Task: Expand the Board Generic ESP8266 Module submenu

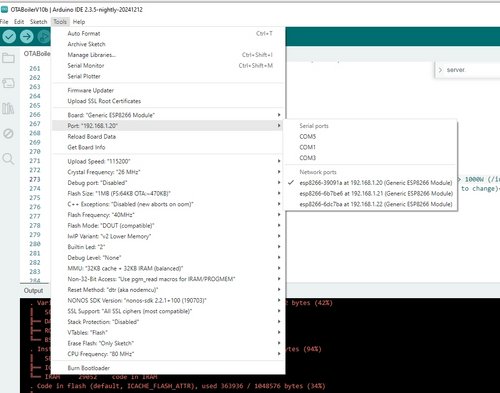Action: [x=168, y=115]
